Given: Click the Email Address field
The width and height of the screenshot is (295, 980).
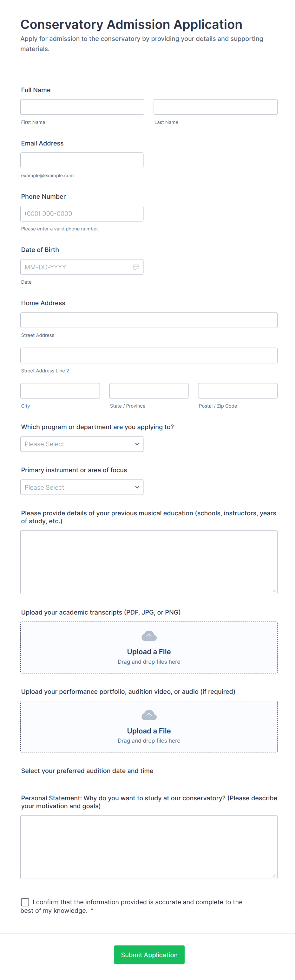Looking at the screenshot, I should tap(82, 160).
